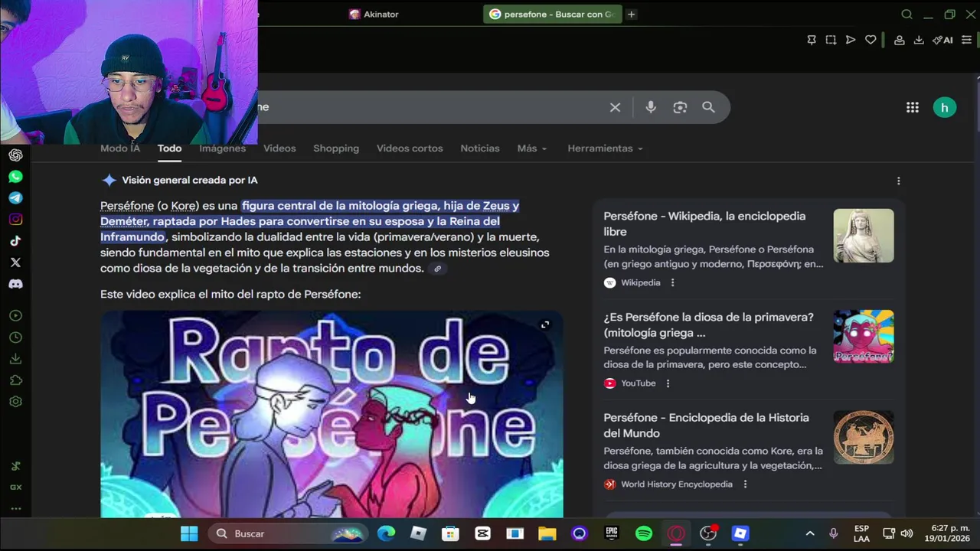
Task: Open YouTube source three-dot menu
Action: [668, 383]
